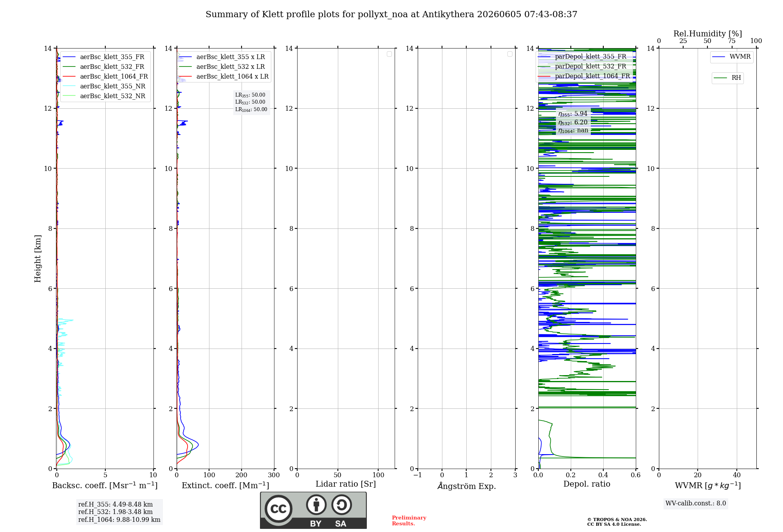Click the 300 tick on Extinct. coeff. axis
The height and width of the screenshot is (532, 783).
274,475
